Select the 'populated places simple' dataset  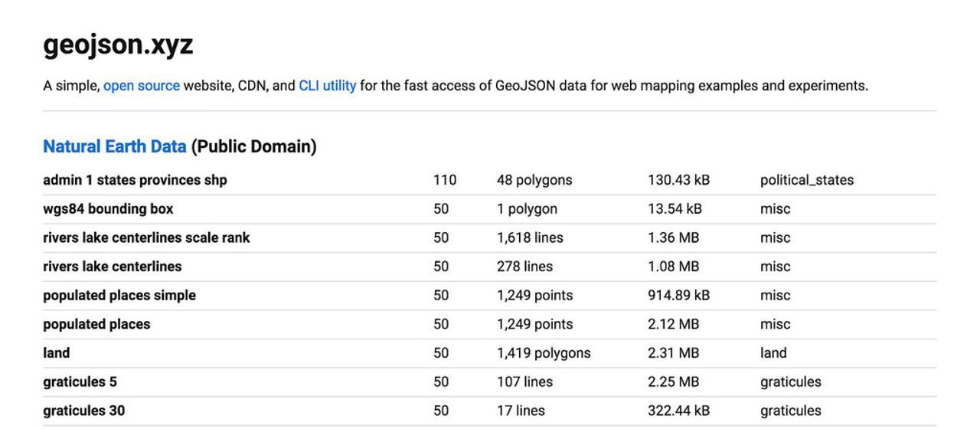[119, 296]
